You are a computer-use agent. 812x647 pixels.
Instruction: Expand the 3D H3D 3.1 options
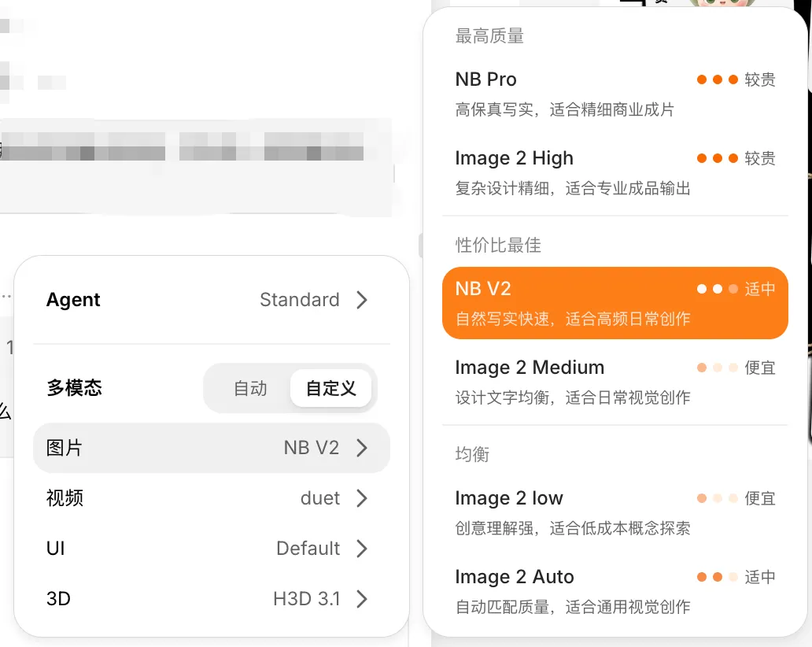tap(212, 598)
